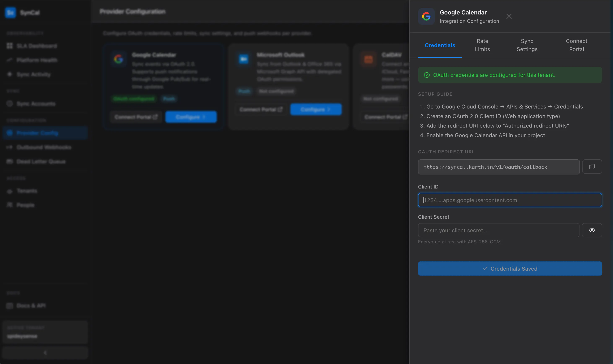Click Configure on Google Calendar card
613x364 pixels.
(191, 117)
